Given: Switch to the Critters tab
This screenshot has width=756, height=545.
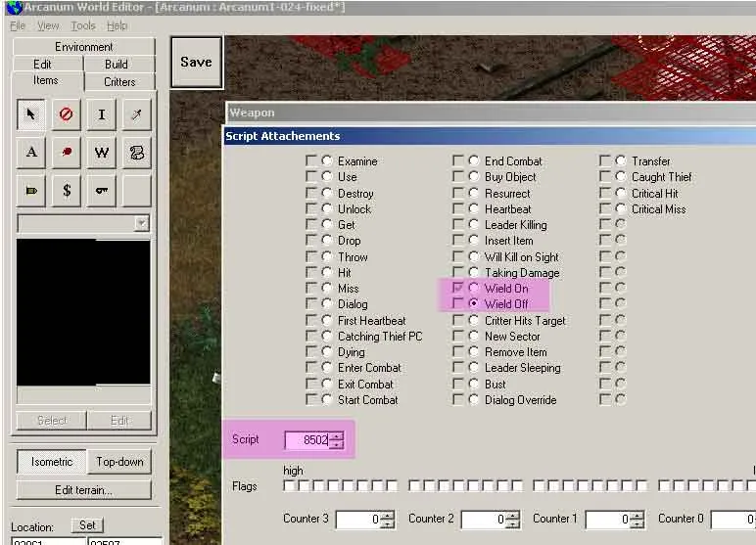Looking at the screenshot, I should click(119, 81).
